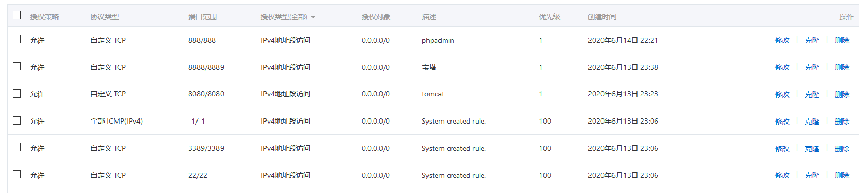Image resolution: width=868 pixels, height=193 pixels.
Task: Click the date 2020年6月13日 23:38
Action: click(x=622, y=67)
